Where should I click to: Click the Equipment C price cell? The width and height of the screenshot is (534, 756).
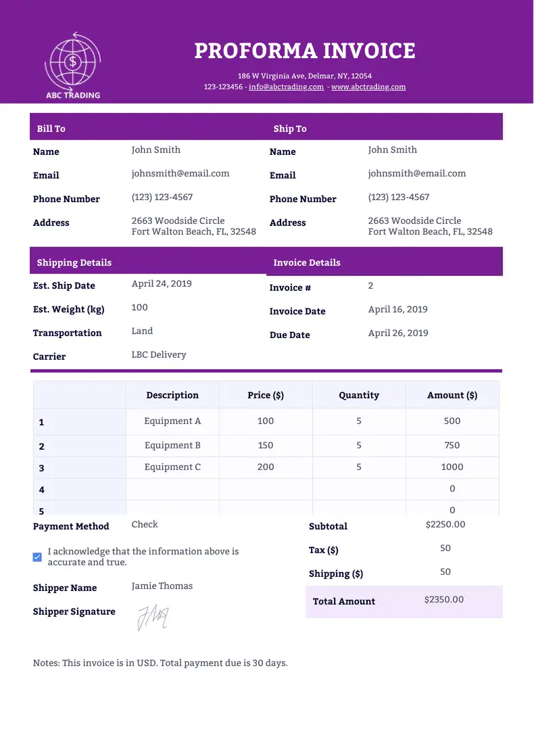[266, 467]
